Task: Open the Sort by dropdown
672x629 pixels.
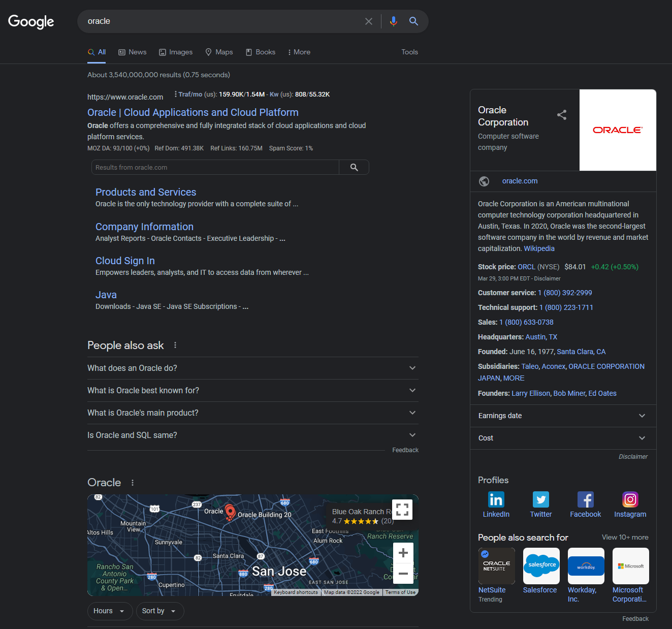Action: coord(159,611)
